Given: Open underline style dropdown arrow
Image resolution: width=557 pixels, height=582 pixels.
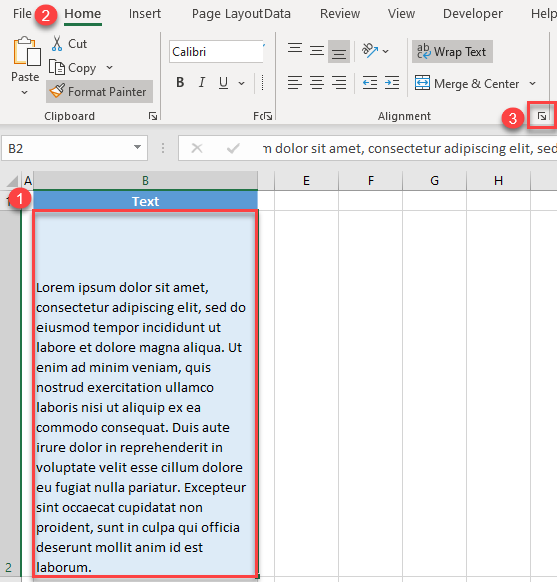Looking at the screenshot, I should (242, 83).
